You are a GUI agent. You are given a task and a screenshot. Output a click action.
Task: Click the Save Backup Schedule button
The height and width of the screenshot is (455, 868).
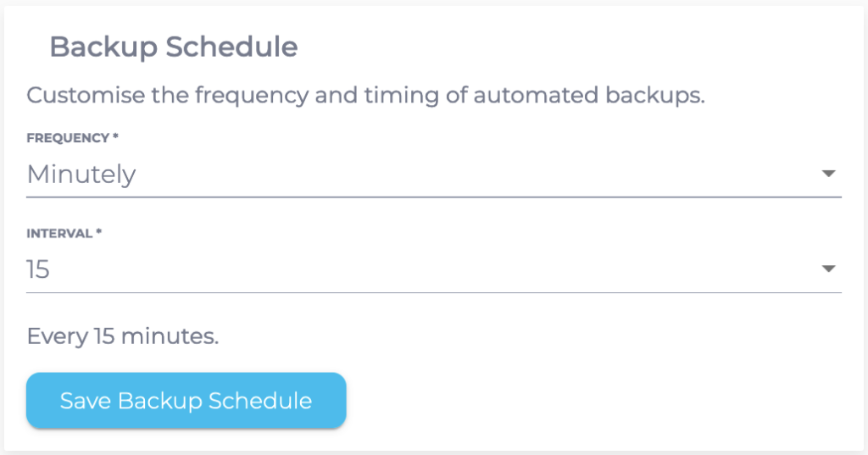pyautogui.click(x=186, y=401)
